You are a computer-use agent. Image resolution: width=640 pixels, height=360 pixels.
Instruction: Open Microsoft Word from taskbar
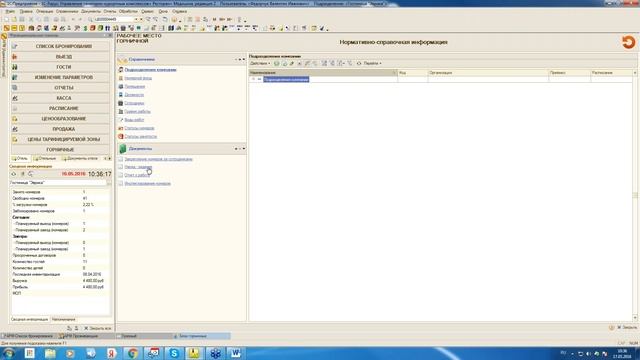[236, 353]
